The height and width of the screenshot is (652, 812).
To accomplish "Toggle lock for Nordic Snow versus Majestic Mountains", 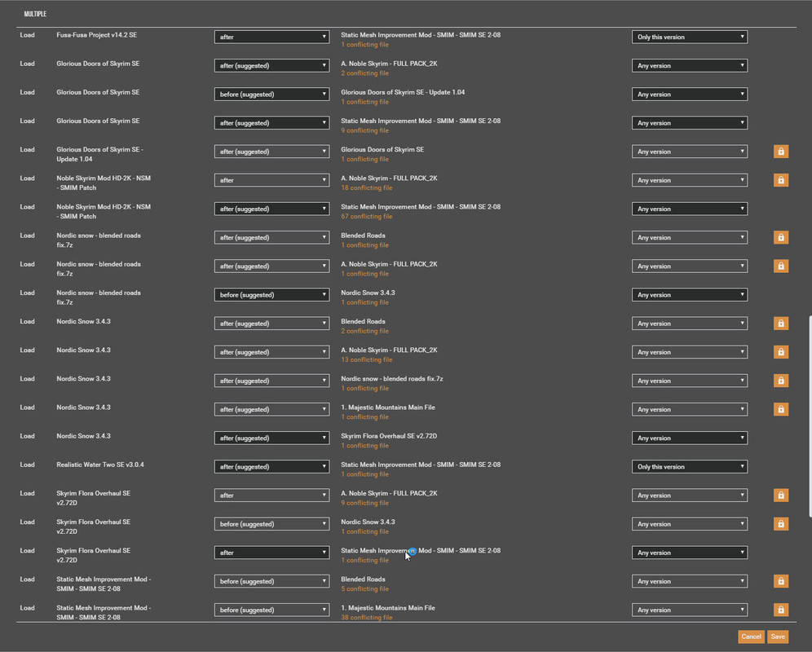I will [x=781, y=409].
